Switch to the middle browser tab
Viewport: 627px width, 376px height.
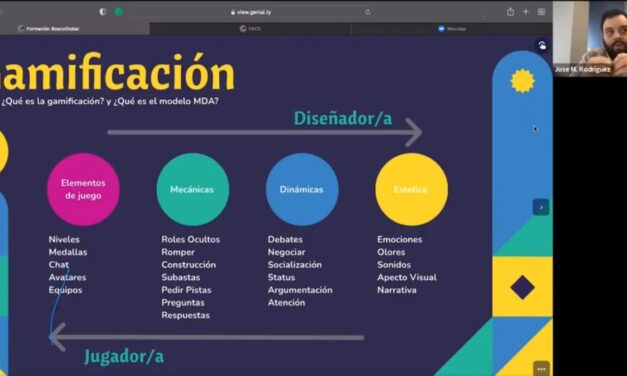click(250, 28)
